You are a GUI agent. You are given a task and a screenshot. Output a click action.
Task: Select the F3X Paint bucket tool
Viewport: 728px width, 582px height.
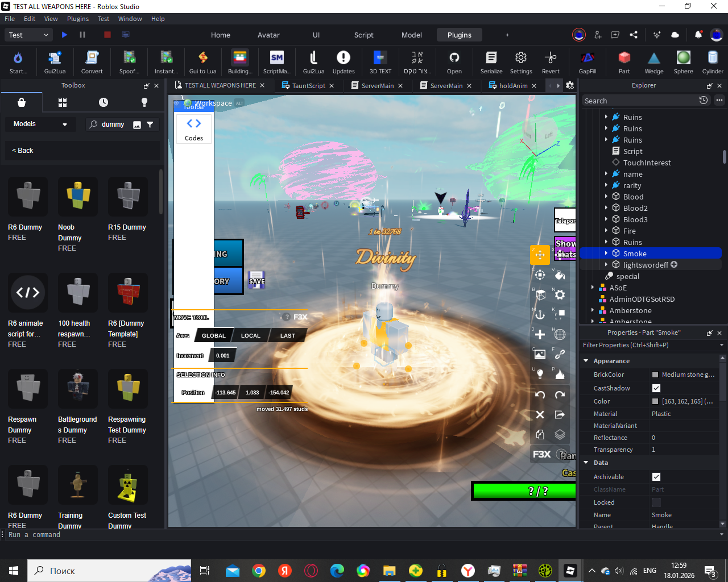click(560, 275)
